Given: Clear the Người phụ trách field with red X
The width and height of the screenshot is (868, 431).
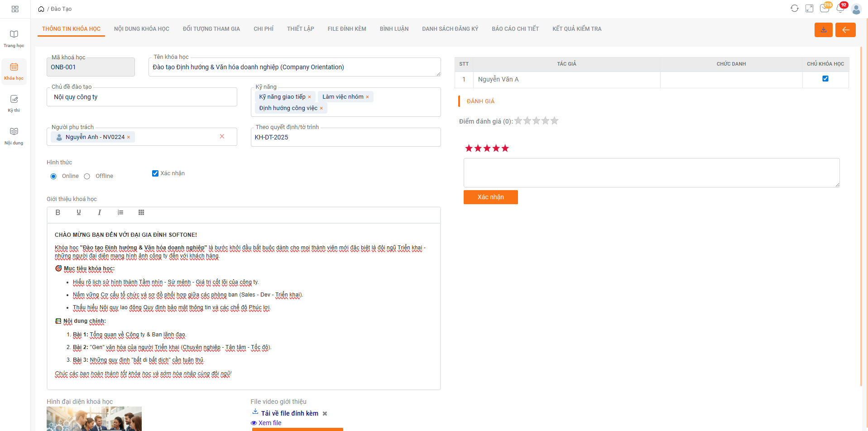Looking at the screenshot, I should coord(222,136).
